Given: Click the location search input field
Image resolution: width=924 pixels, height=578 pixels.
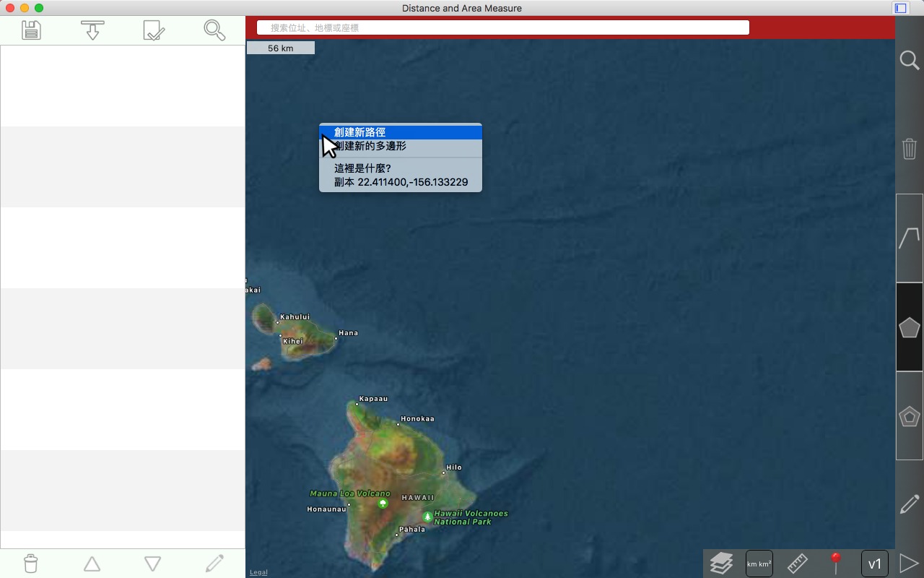Looking at the screenshot, I should pyautogui.click(x=503, y=27).
